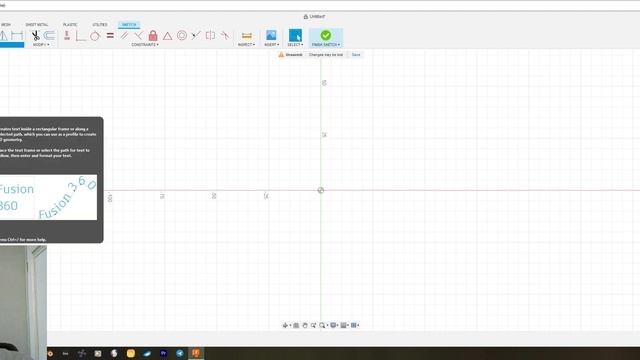Click the Zoom Window magnifier icon
The width and height of the screenshot is (640, 360).
(x=322, y=325)
